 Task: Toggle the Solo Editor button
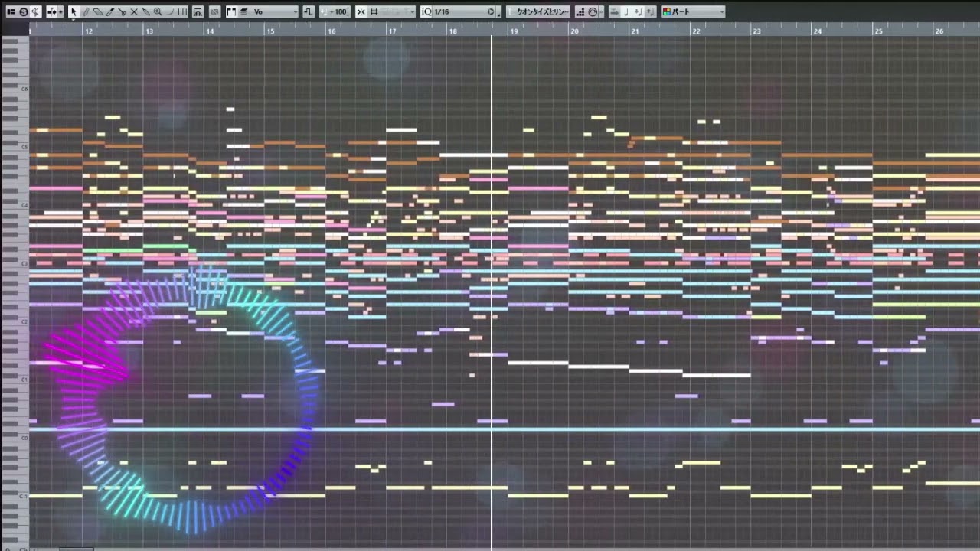coord(24,11)
